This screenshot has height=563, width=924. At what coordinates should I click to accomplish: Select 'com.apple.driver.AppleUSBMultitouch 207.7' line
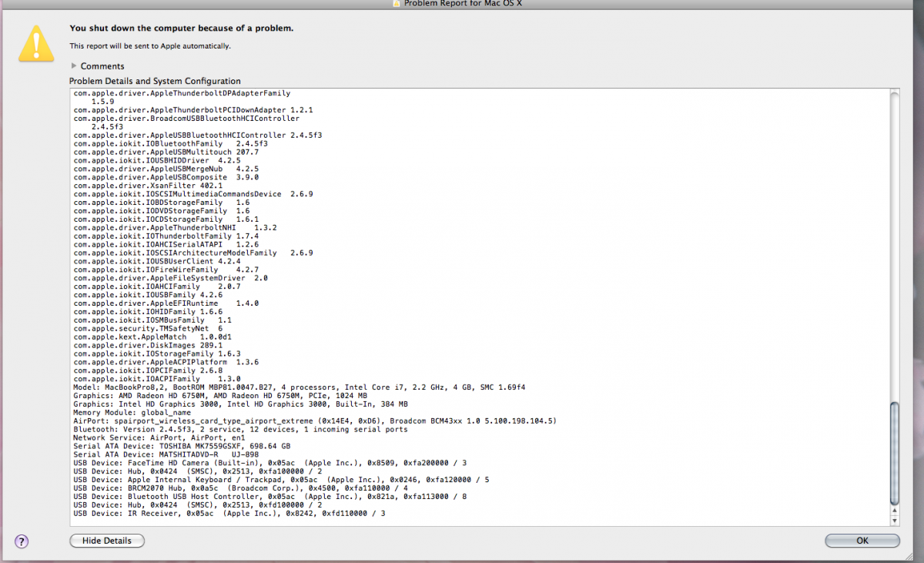tap(166, 152)
